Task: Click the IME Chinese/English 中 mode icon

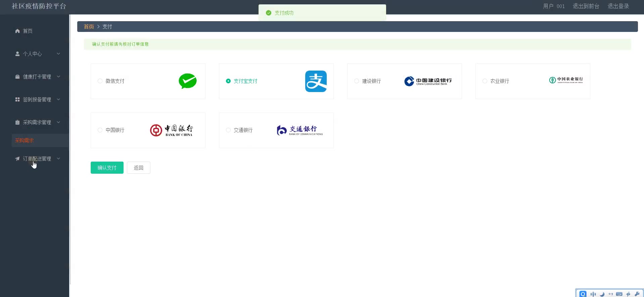Action: (x=593, y=294)
